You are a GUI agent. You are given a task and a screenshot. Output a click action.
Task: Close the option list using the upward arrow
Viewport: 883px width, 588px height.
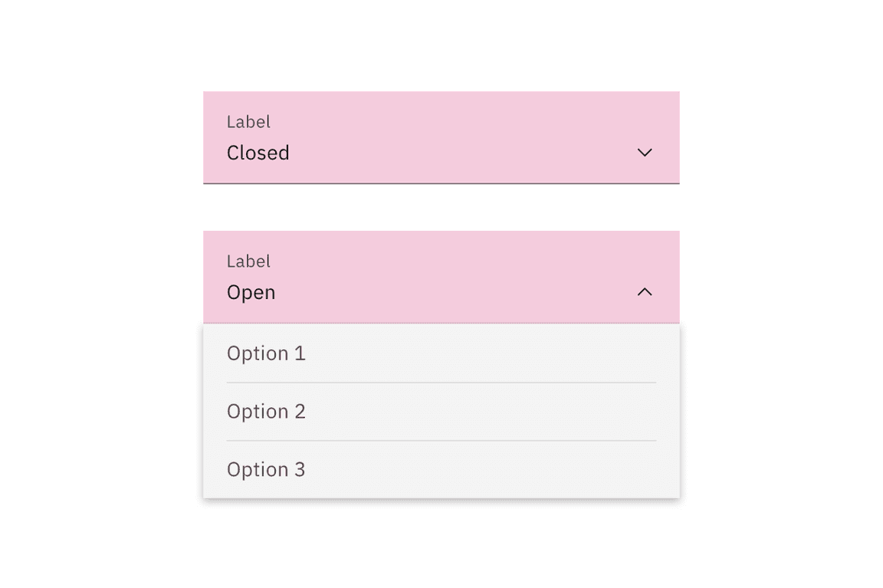[645, 292]
